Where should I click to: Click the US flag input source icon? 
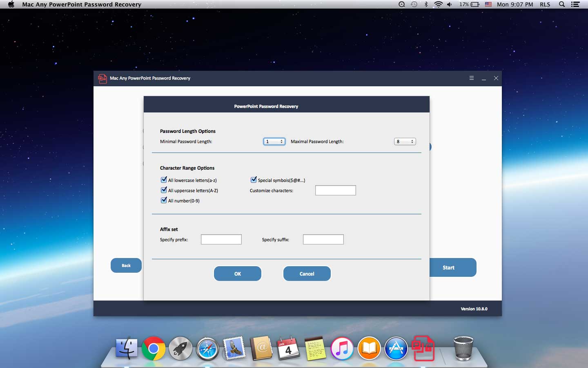pyautogui.click(x=488, y=4)
